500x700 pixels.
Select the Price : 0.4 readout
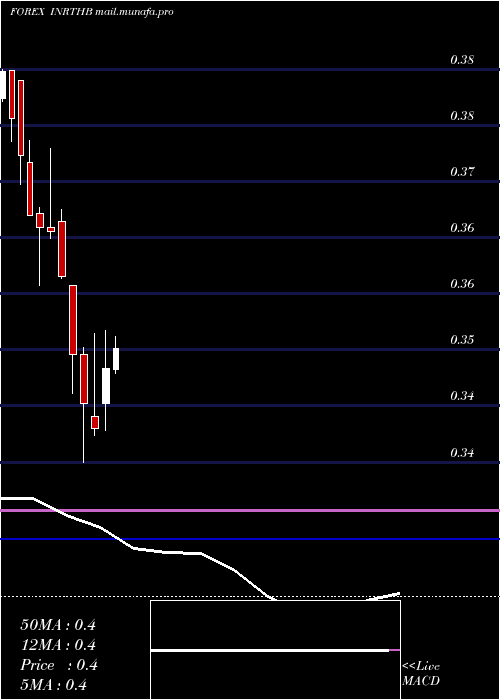point(59,665)
